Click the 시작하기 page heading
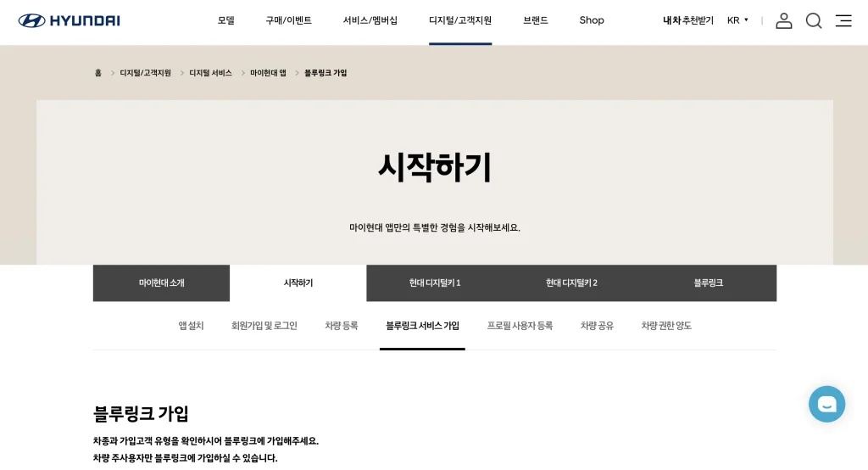This screenshot has width=868, height=470. pos(435,167)
